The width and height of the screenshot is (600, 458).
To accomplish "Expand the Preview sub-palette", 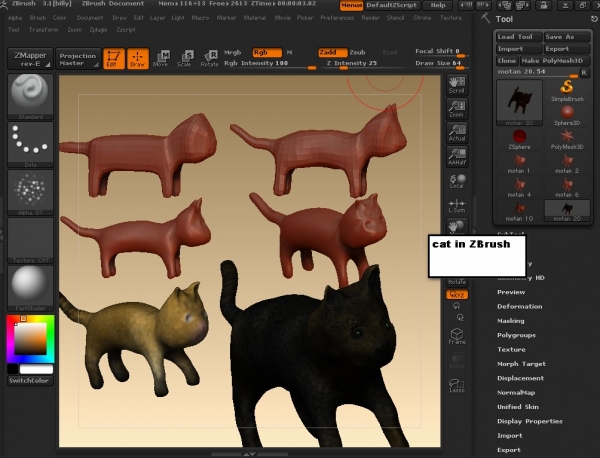I will pyautogui.click(x=511, y=292).
